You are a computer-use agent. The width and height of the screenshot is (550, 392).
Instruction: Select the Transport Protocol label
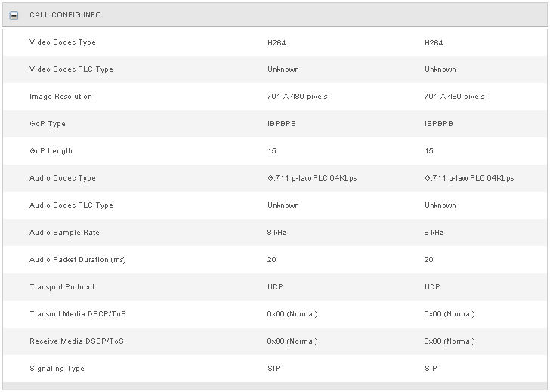[x=62, y=286]
